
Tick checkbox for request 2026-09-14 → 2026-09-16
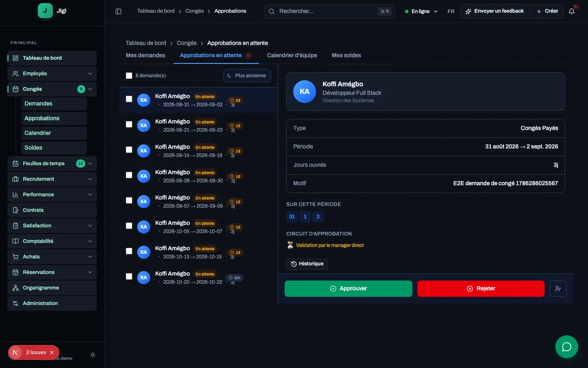coord(129,150)
